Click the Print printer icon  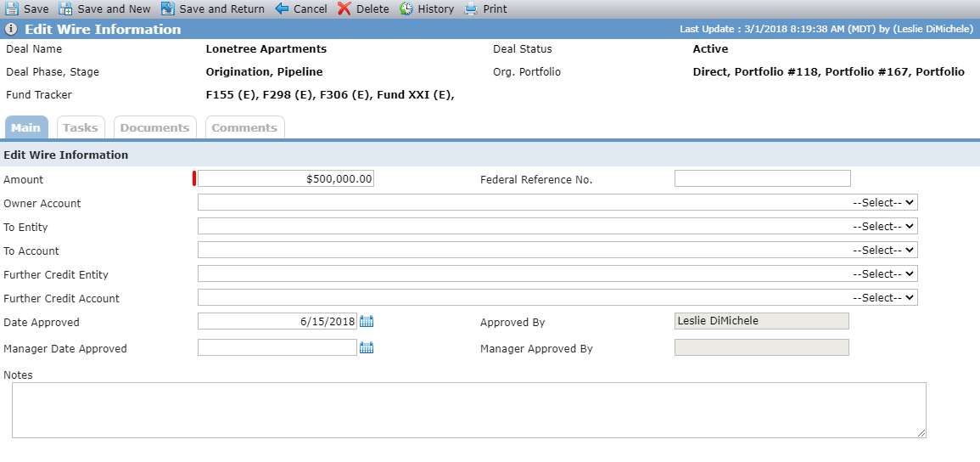point(471,8)
